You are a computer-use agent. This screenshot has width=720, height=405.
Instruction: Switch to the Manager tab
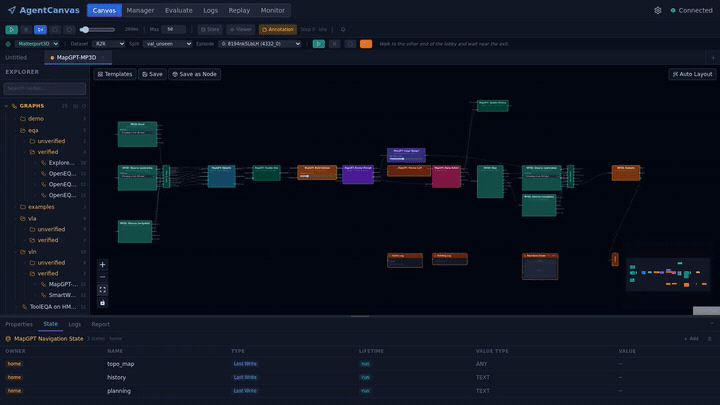coord(140,10)
